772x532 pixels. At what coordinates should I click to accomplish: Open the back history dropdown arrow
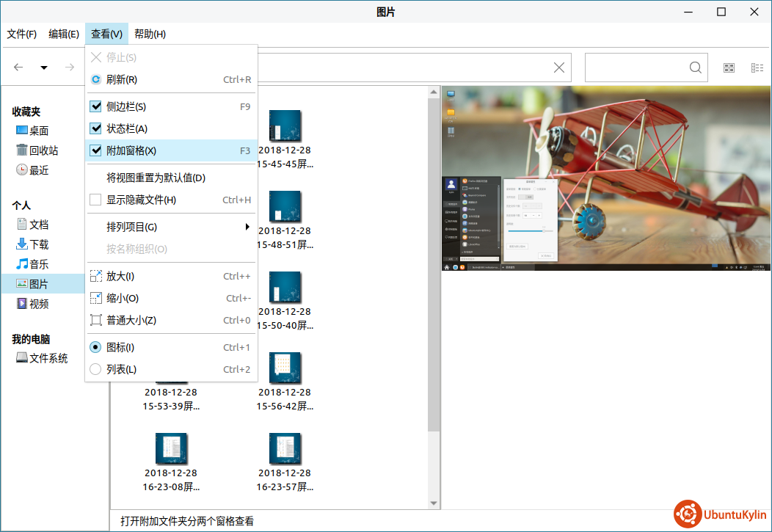[x=44, y=68]
